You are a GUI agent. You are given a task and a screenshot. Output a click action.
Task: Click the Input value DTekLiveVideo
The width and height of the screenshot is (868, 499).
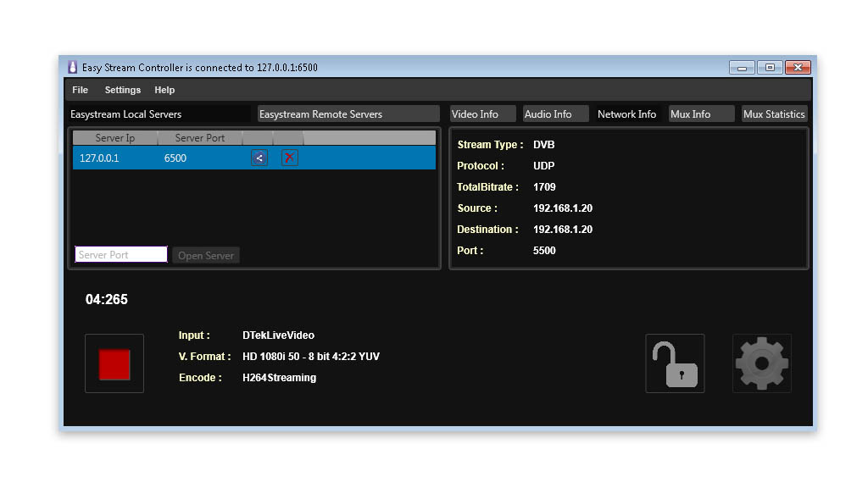coord(278,335)
